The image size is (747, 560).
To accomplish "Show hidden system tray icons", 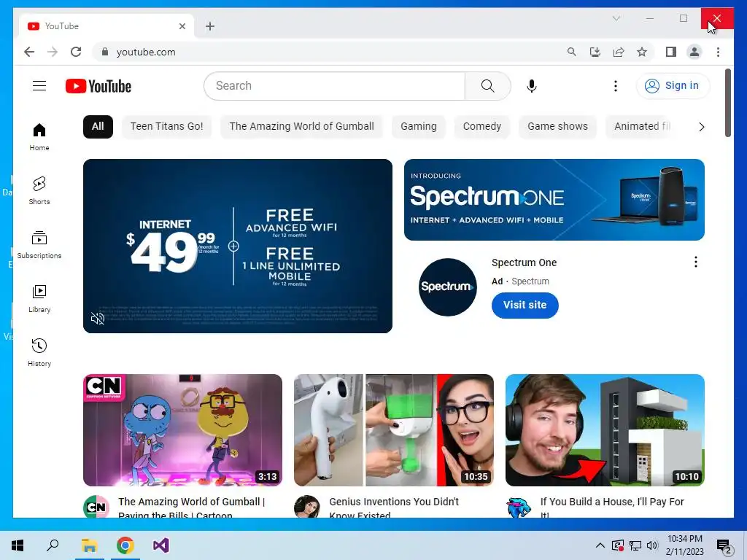I will 600,545.
